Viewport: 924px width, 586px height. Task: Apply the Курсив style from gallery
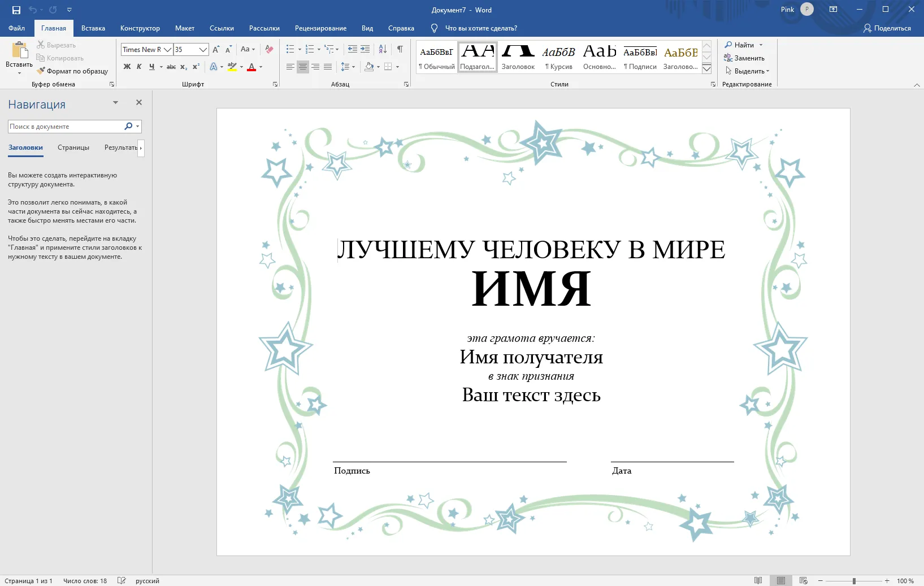pyautogui.click(x=559, y=57)
